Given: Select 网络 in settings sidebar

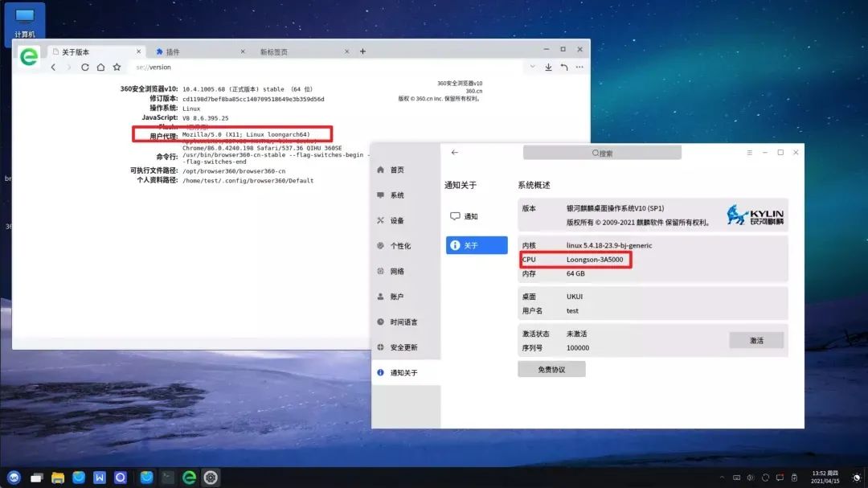Looking at the screenshot, I should coord(406,272).
